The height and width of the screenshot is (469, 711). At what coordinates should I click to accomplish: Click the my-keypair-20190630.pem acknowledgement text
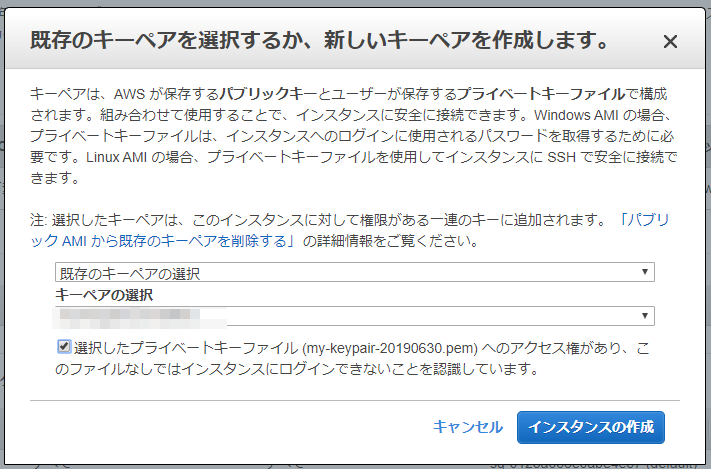pyautogui.click(x=352, y=358)
